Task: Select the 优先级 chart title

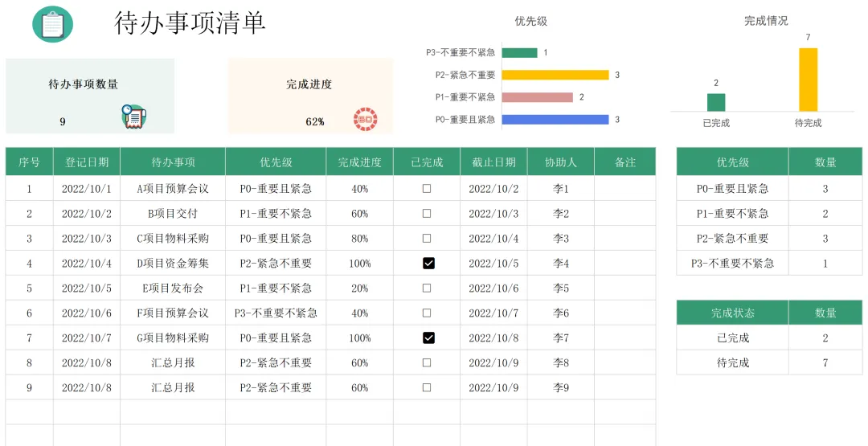Action: pyautogui.click(x=531, y=21)
